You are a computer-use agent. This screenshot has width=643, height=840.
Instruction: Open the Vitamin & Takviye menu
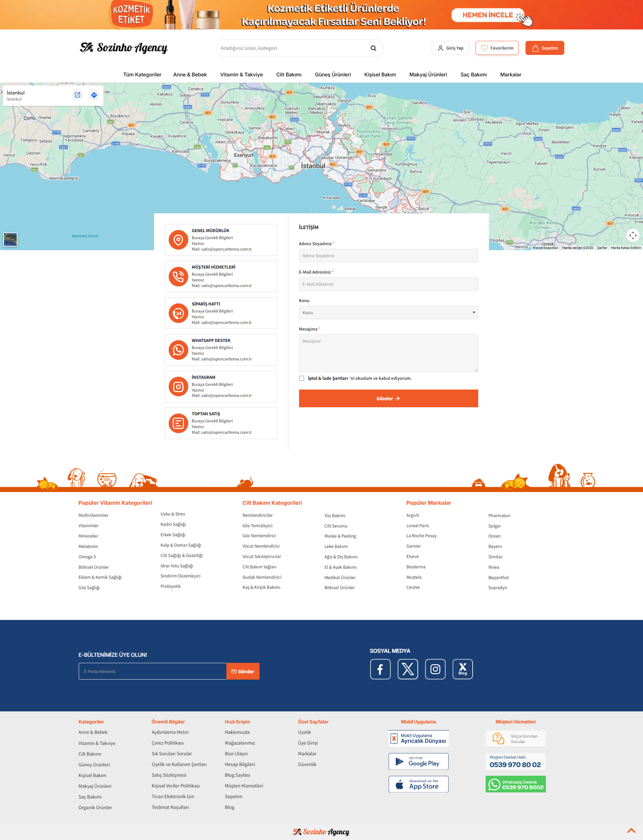pos(241,75)
